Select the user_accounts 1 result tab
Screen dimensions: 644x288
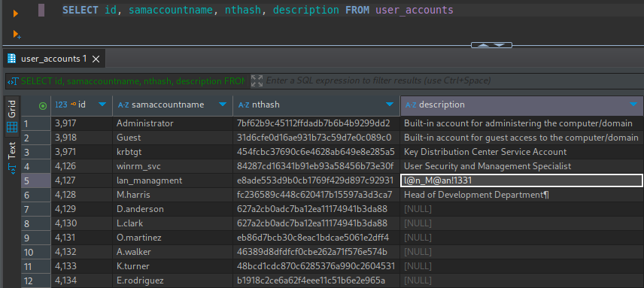(x=54, y=59)
